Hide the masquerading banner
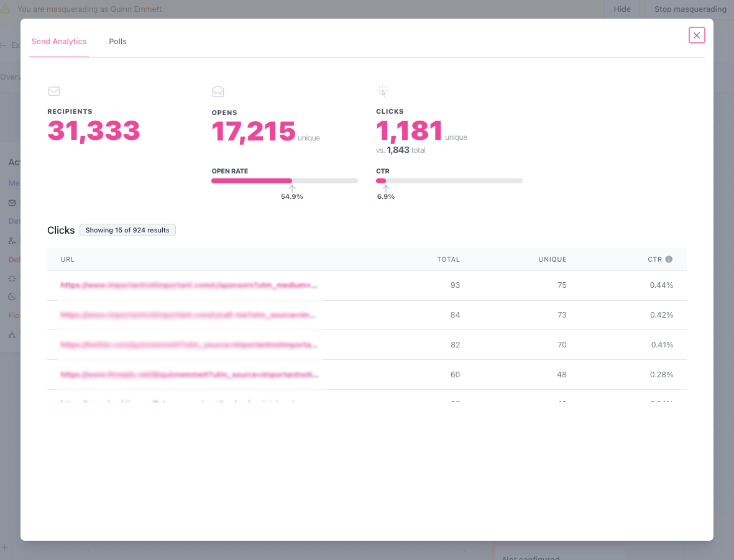The width and height of the screenshot is (734, 560). [x=622, y=9]
